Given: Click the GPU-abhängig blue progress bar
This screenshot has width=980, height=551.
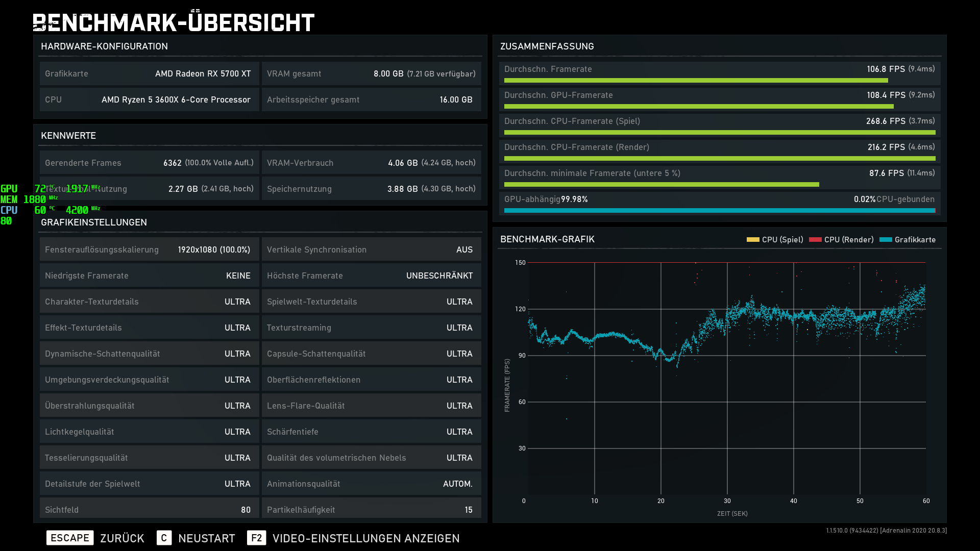Looking at the screenshot, I should pyautogui.click(x=719, y=210).
